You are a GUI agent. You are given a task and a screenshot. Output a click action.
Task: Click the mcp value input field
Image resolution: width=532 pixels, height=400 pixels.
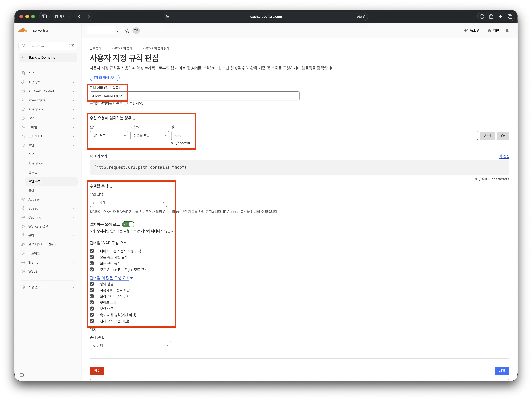324,136
